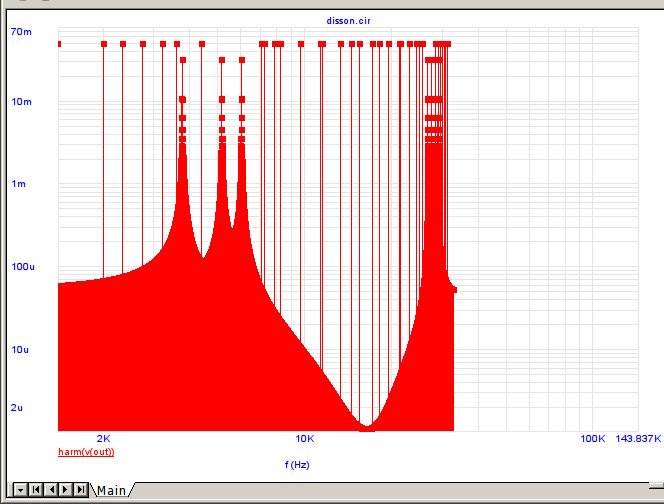This screenshot has height=504, width=664.
Task: Click the disson.cir plot title
Action: [x=348, y=21]
